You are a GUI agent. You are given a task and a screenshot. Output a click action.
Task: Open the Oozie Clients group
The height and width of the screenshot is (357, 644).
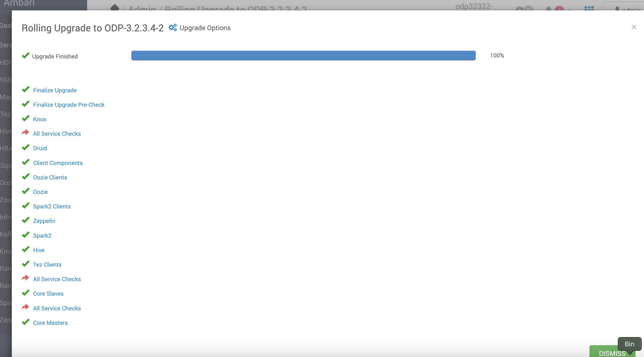(x=50, y=178)
